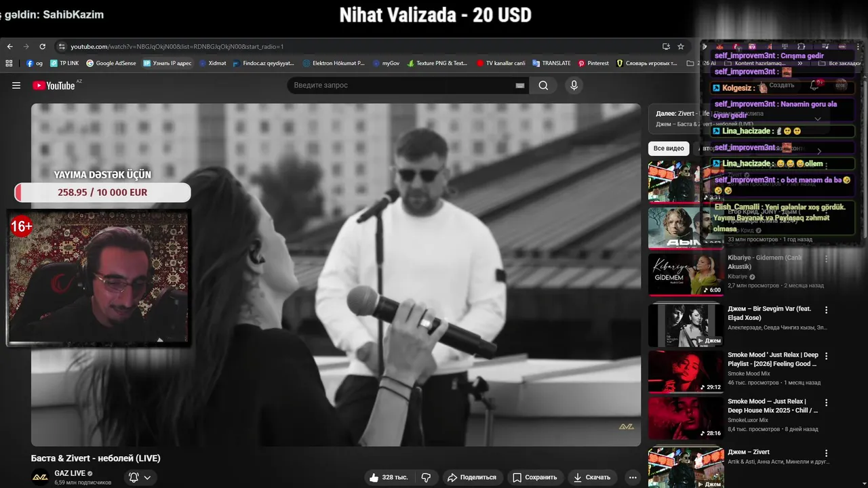The height and width of the screenshot is (488, 868).
Task: Reload the YouTube page
Action: 42,47
